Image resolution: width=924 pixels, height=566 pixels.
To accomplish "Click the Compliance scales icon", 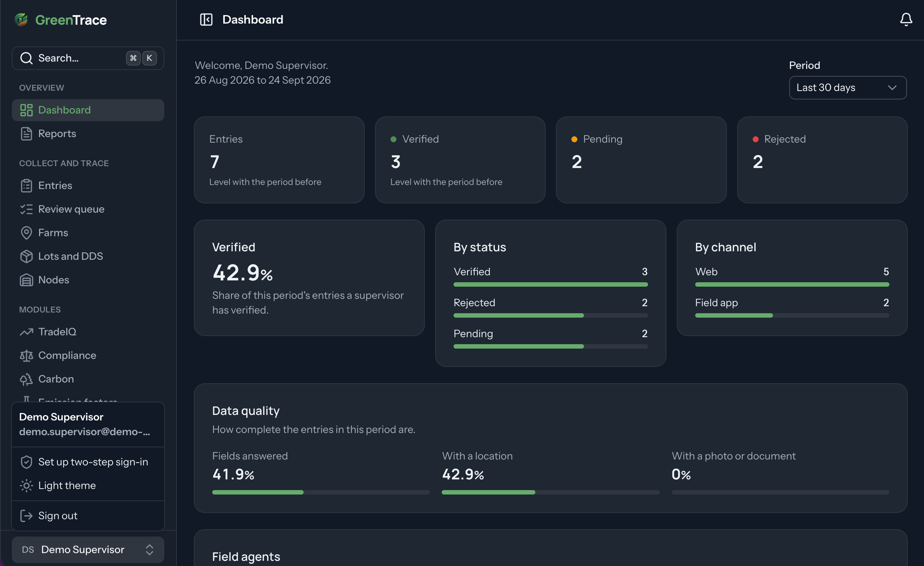I will (x=26, y=356).
